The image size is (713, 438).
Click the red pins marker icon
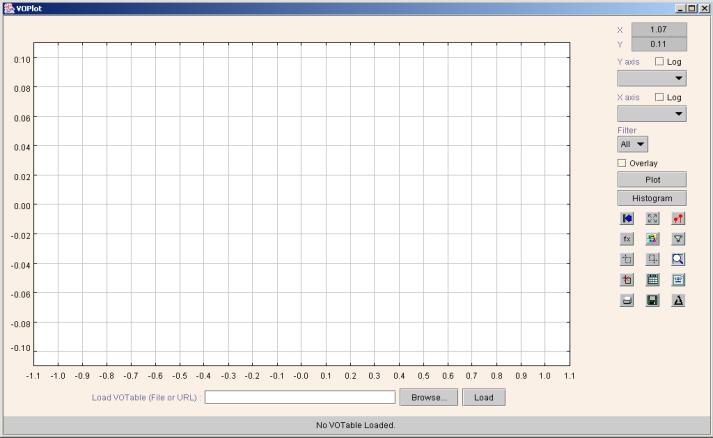pos(678,218)
